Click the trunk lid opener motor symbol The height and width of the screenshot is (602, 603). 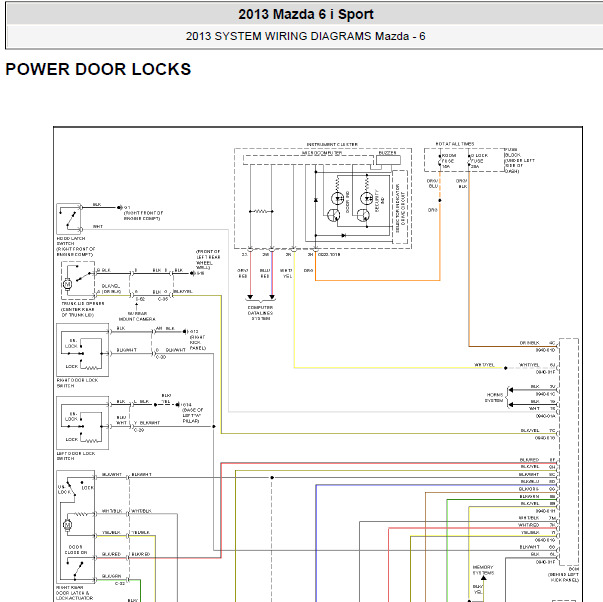tap(67, 284)
